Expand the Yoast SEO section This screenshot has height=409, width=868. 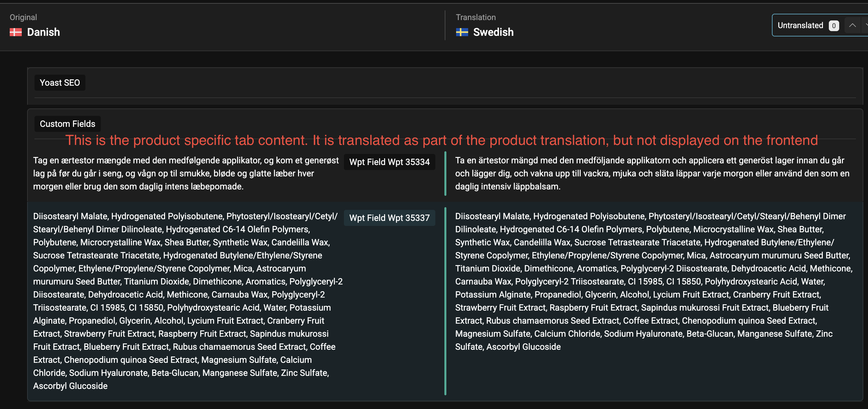coord(60,83)
